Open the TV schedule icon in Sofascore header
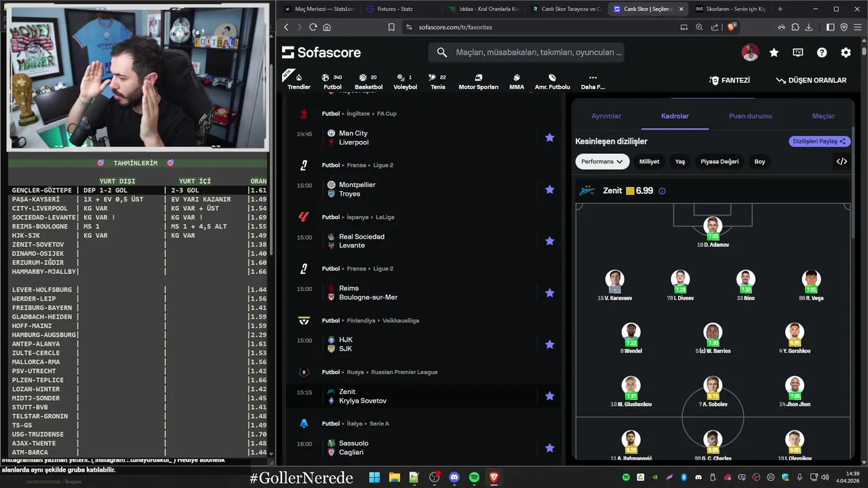The height and width of the screenshot is (488, 868). click(798, 52)
